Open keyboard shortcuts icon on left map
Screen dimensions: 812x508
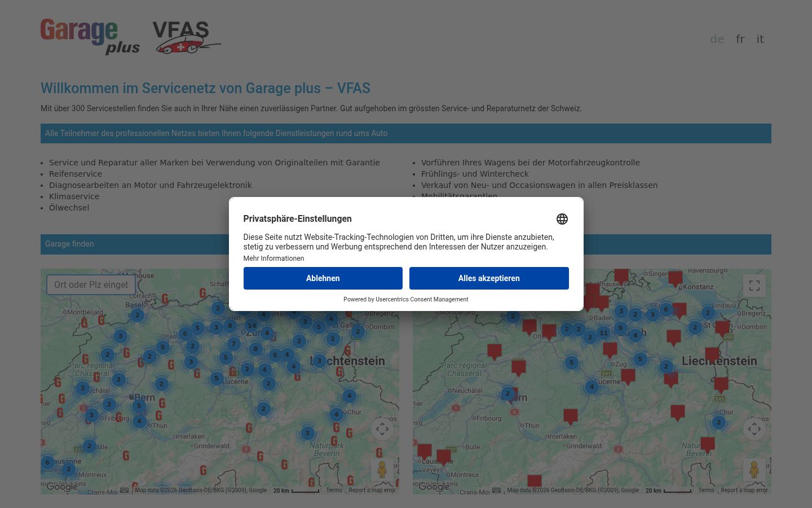[x=124, y=490]
